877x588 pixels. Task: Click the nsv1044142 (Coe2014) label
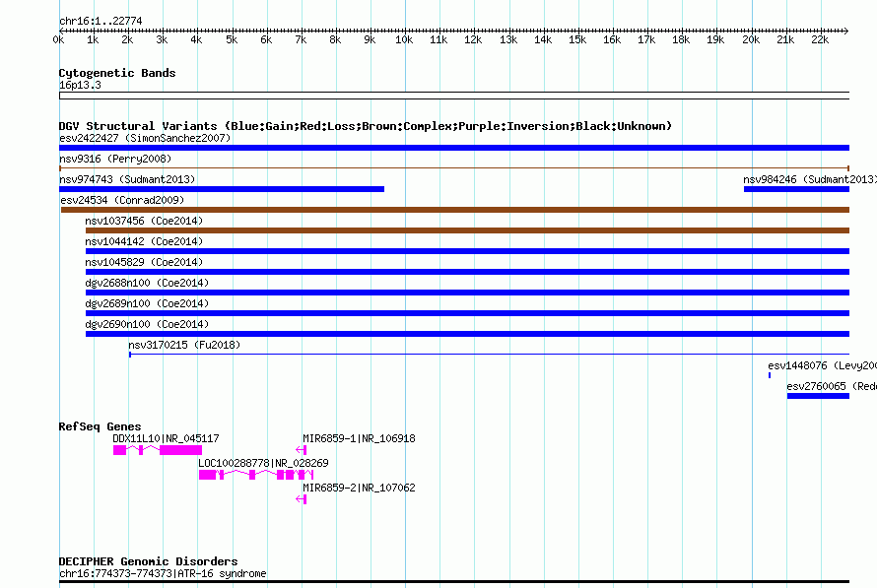coord(144,241)
